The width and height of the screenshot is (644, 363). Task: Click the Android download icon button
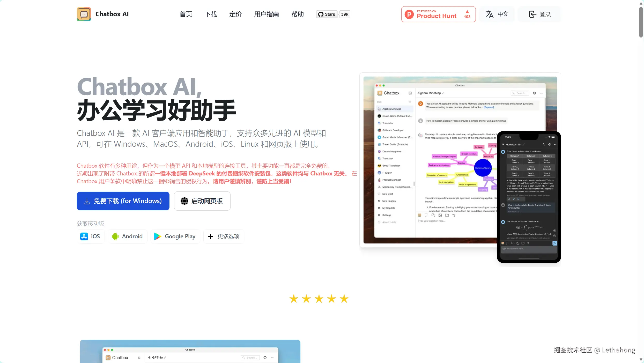point(115,236)
